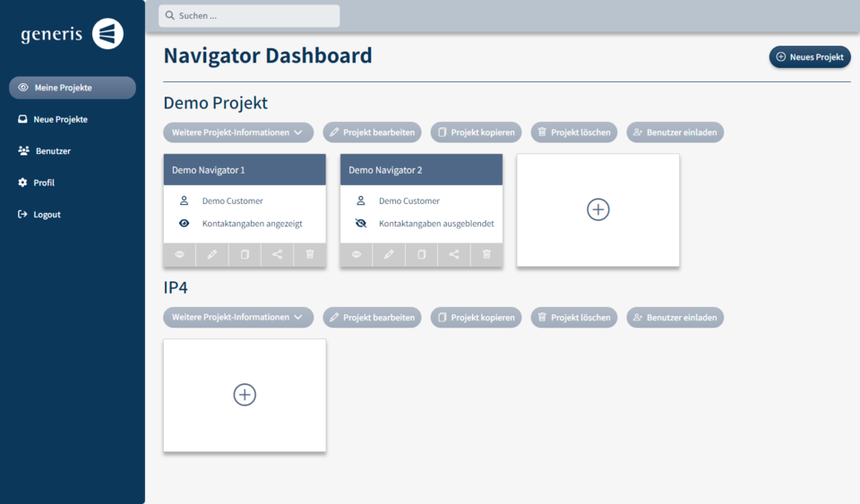The image size is (860, 504).
Task: Expand Weitere Projekt-Informationen for Demo Projekt
Action: pos(238,132)
